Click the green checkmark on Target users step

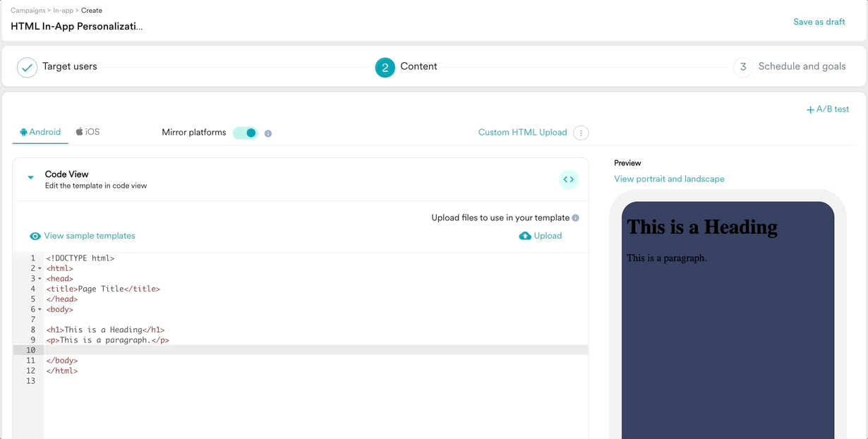click(27, 67)
